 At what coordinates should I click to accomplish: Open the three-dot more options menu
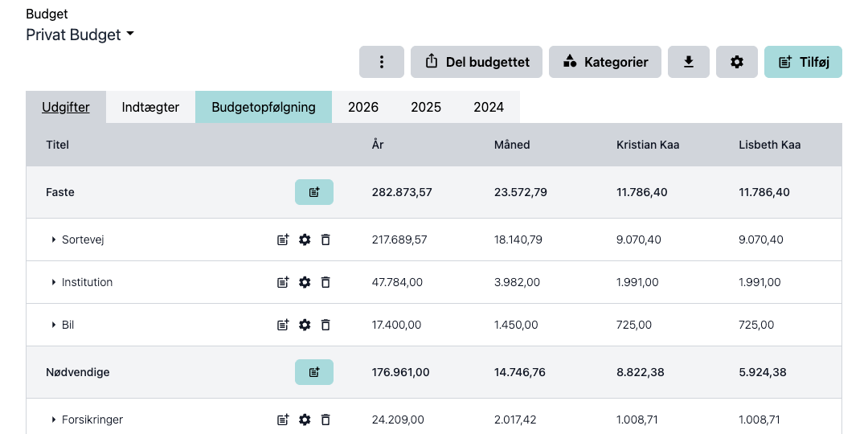[x=382, y=62]
